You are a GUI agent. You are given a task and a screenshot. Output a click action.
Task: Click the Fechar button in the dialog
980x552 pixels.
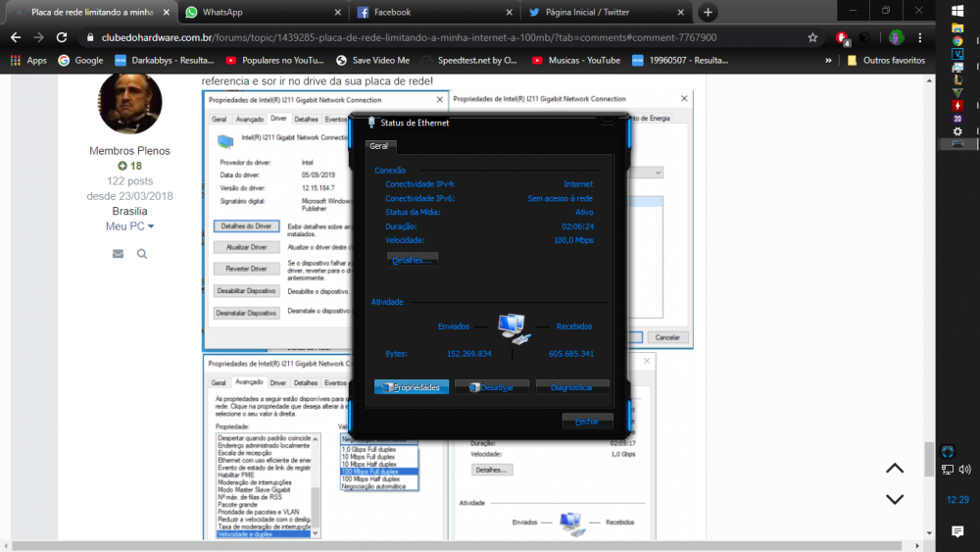click(x=587, y=421)
